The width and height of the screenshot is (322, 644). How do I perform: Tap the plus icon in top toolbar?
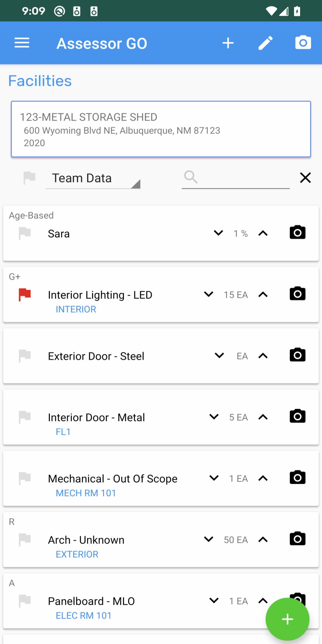(228, 43)
